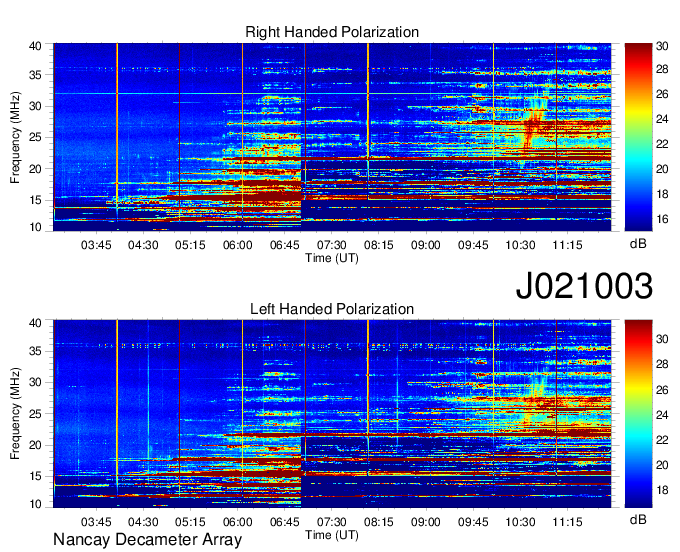Click the "10" frequency tick of the Left Handed plot
The height and width of the screenshot is (552, 680).
[35, 504]
